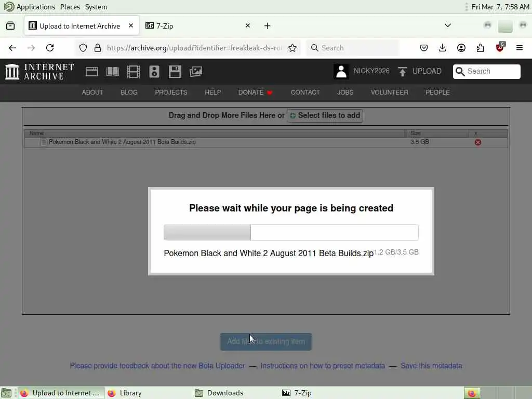Image resolution: width=532 pixels, height=399 pixels.
Task: Open the Software floppy disk icon
Action: [175, 72]
